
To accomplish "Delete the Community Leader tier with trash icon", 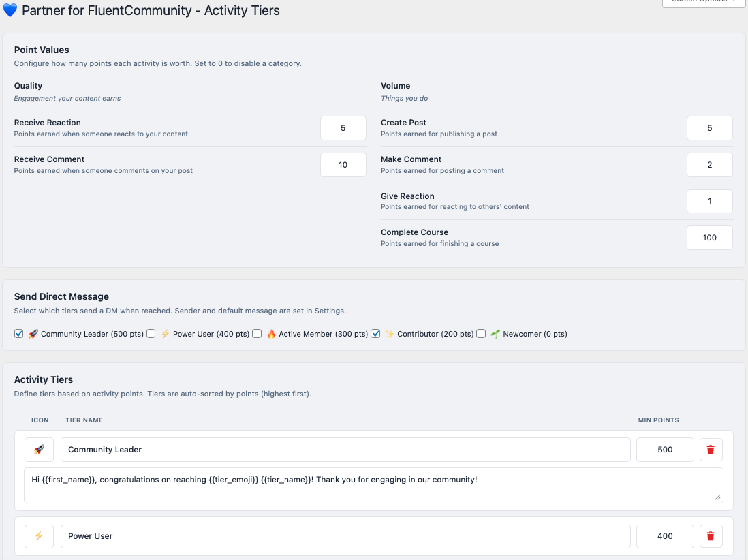I will (x=711, y=450).
